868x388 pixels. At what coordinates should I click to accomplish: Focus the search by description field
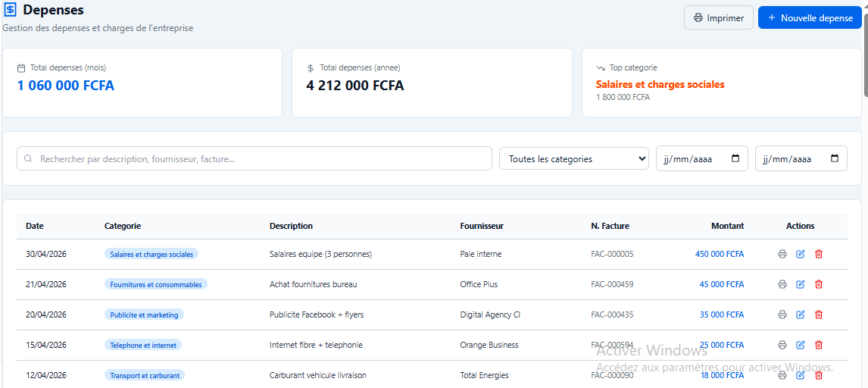pyautogui.click(x=254, y=158)
